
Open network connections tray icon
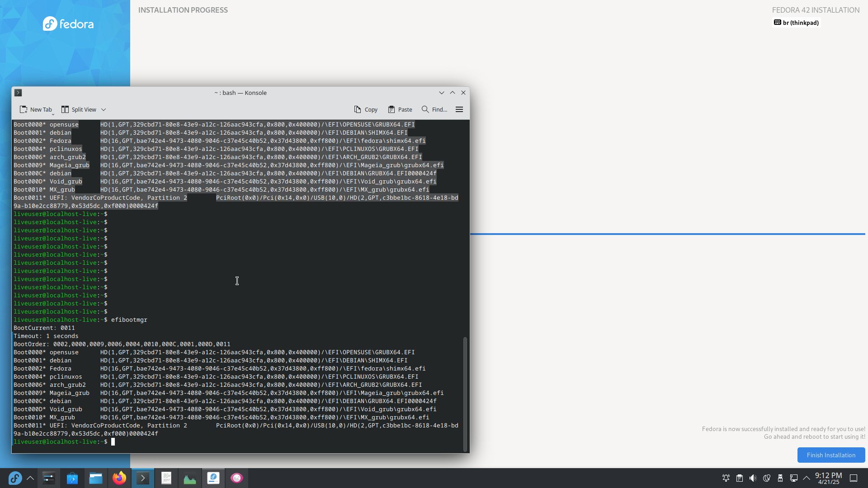pos(793,478)
